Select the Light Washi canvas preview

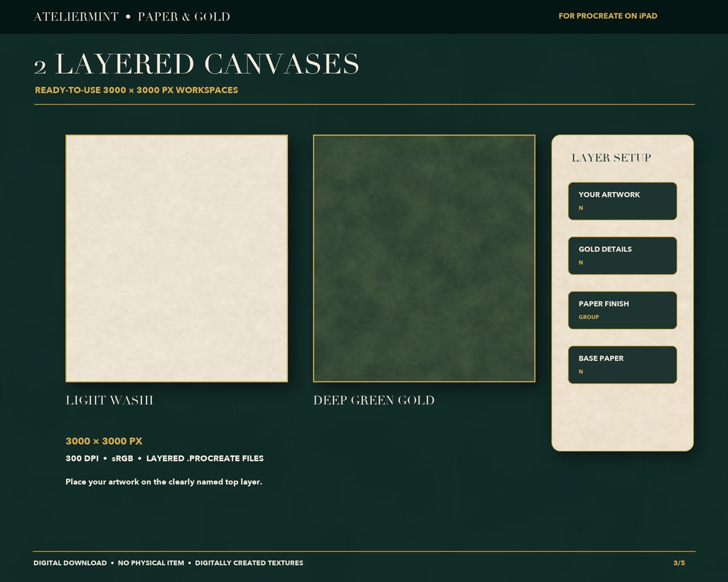(x=176, y=259)
